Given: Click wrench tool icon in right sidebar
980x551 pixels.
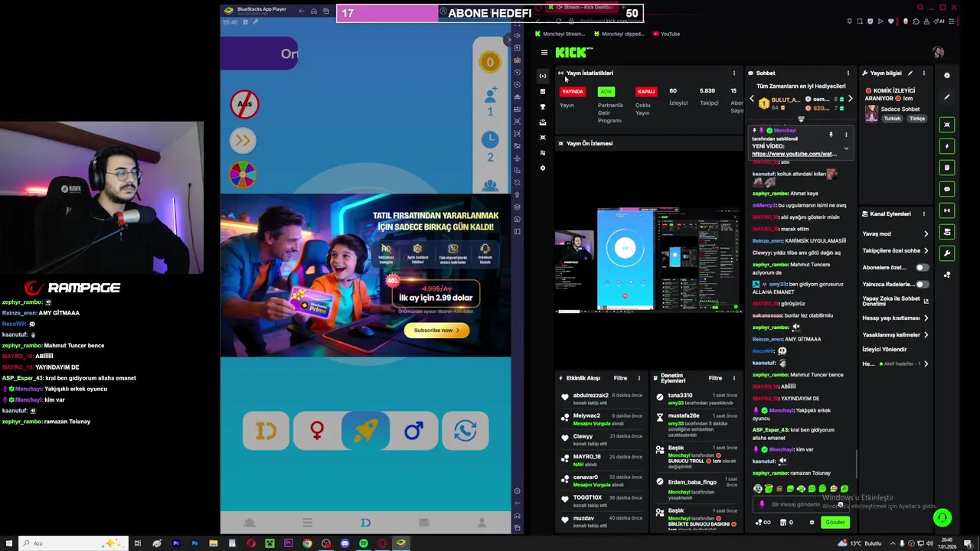Looking at the screenshot, I should pos(947,253).
